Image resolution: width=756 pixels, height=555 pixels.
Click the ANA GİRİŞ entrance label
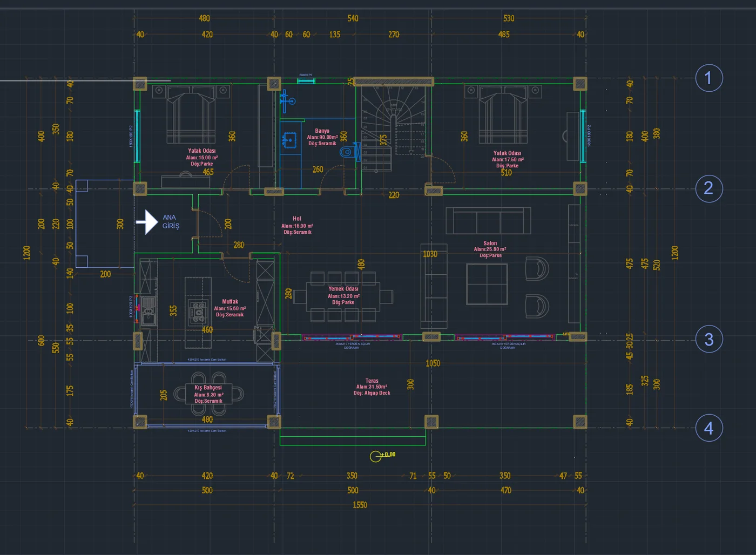point(171,221)
